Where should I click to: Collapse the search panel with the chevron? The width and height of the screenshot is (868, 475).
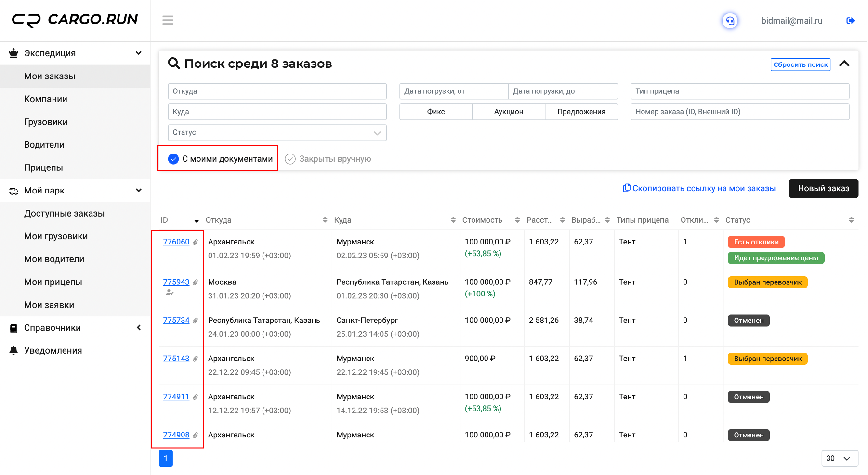click(844, 64)
